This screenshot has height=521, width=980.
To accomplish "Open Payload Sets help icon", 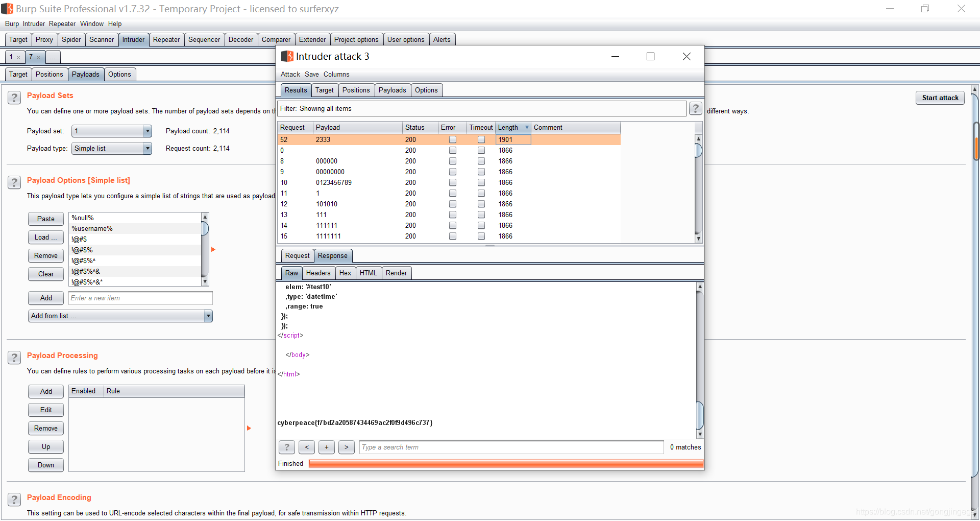I will point(14,98).
